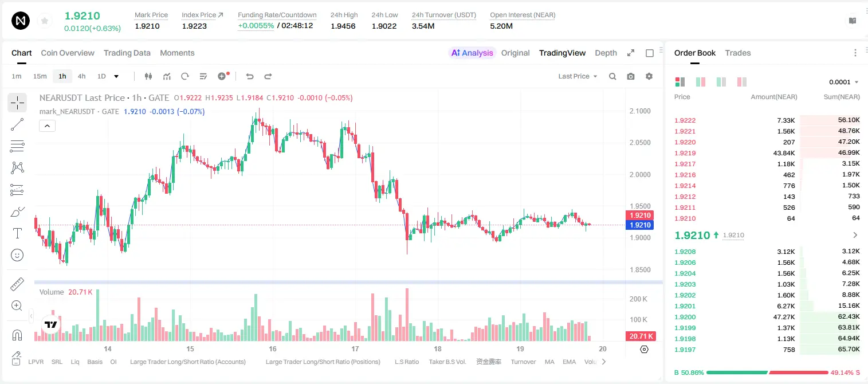
Task: Open the Coin Overview tab
Action: coord(68,53)
